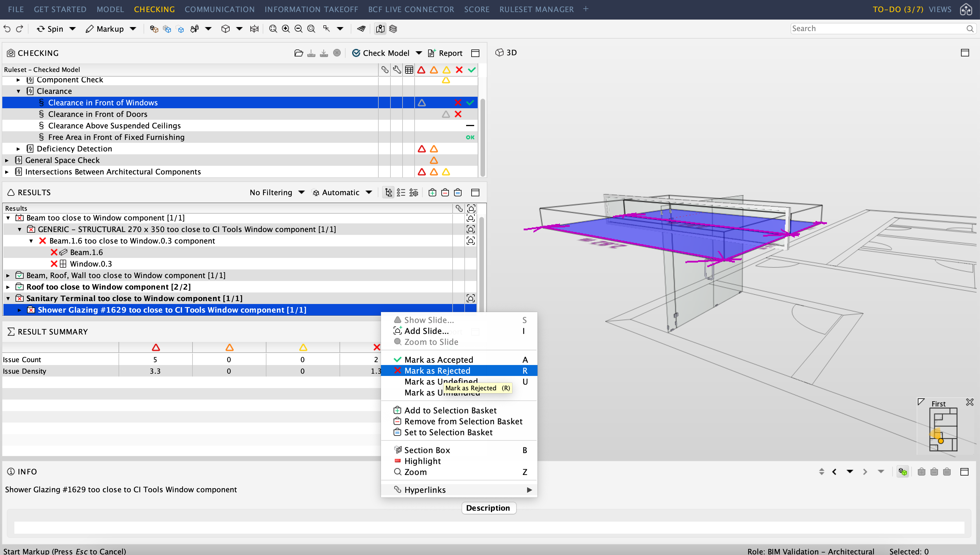The height and width of the screenshot is (555, 980).
Task: Collapse the Clearance ruleset group
Action: [18, 91]
